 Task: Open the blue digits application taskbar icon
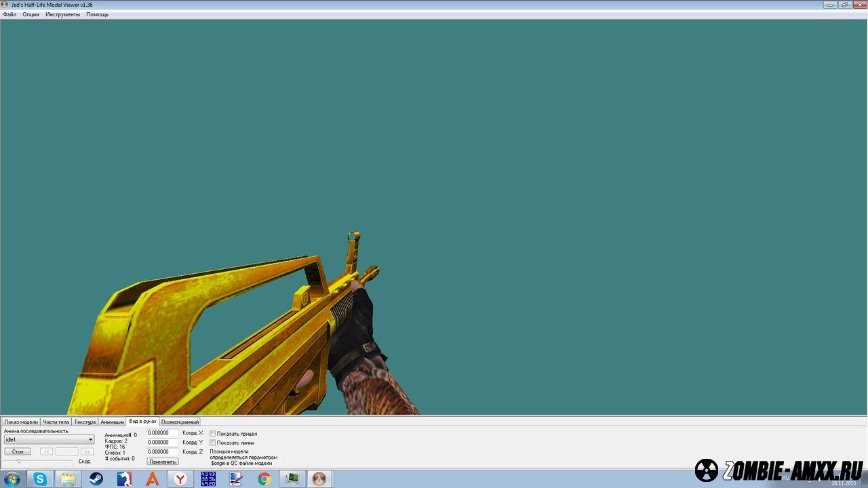(208, 479)
